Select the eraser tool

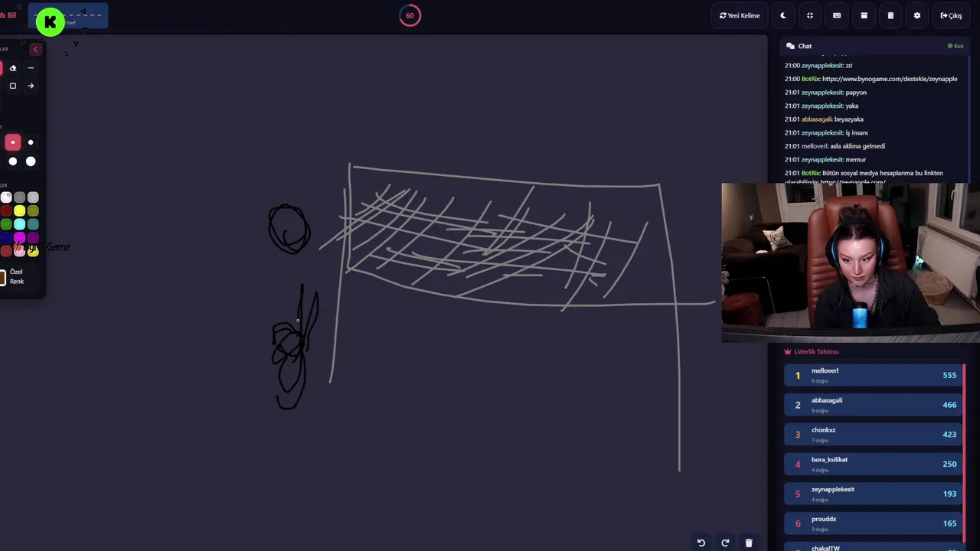point(13,68)
